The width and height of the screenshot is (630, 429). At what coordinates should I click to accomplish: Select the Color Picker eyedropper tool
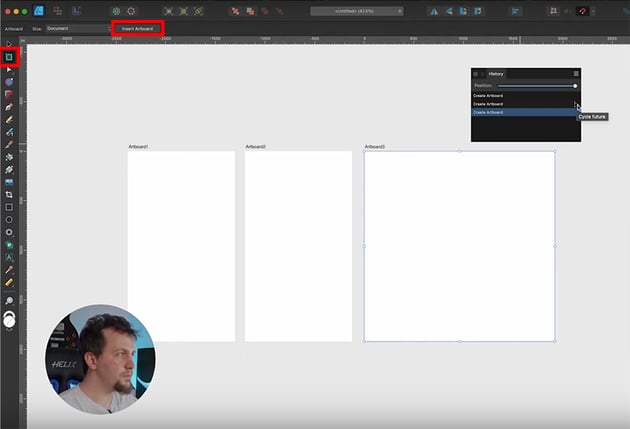point(9,270)
